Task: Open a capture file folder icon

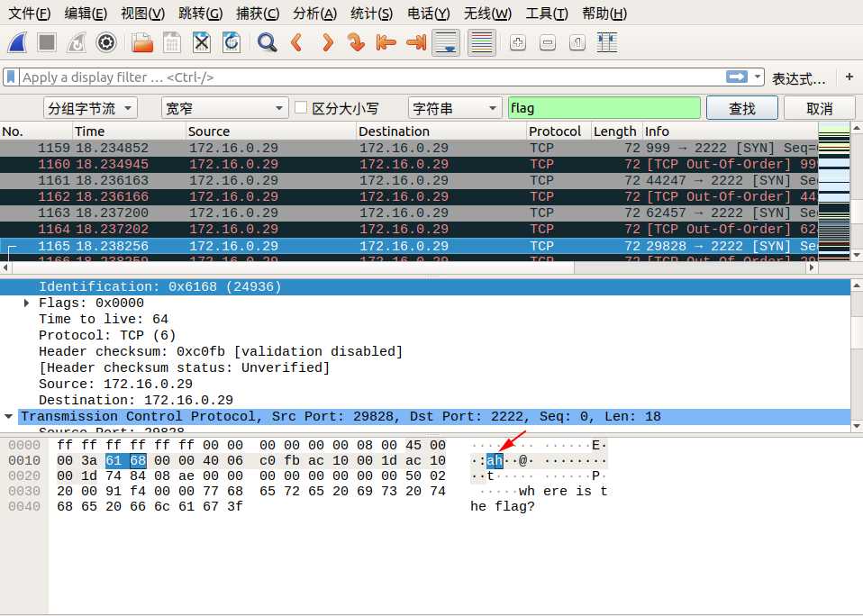Action: pyautogui.click(x=142, y=42)
